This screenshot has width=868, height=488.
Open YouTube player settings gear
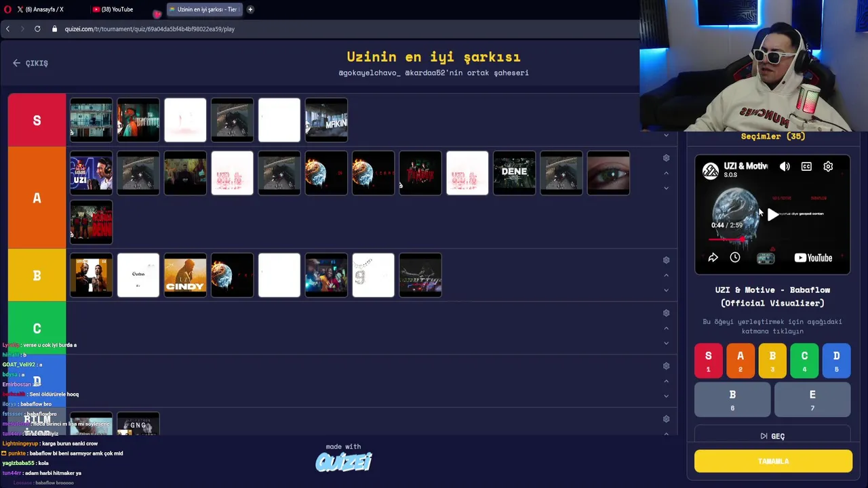[x=828, y=167]
